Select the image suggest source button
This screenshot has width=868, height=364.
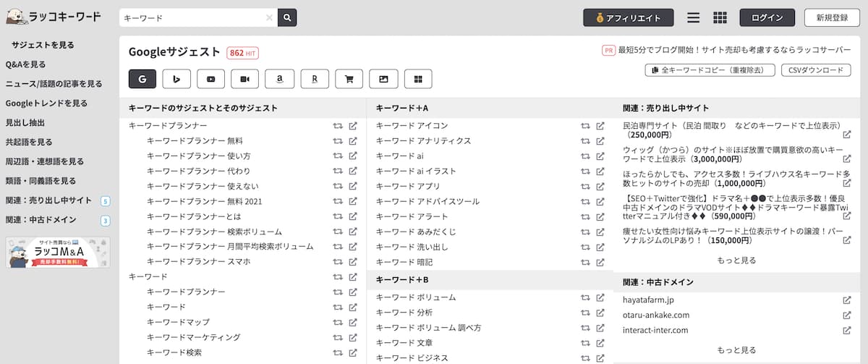(383, 78)
